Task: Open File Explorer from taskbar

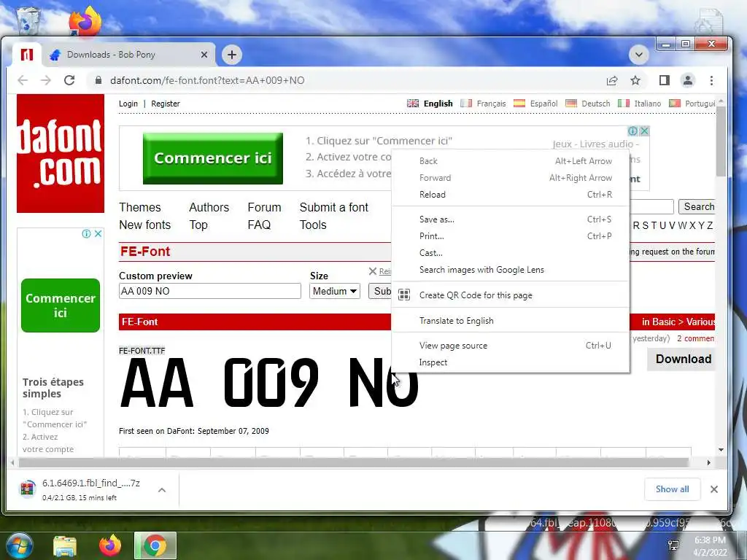Action: (65, 545)
